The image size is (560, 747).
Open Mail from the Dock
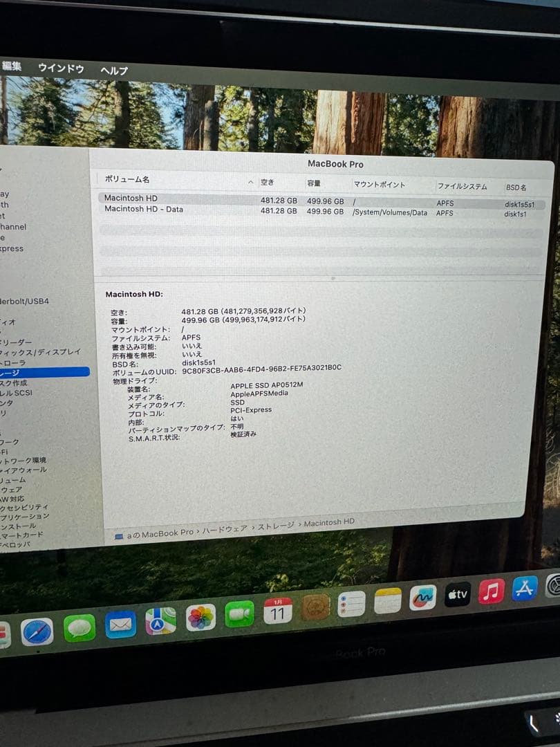119,626
